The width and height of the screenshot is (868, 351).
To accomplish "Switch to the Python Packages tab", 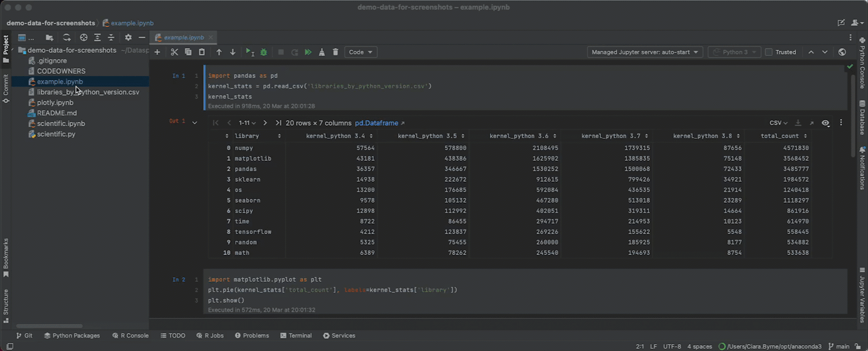I will coord(72,335).
